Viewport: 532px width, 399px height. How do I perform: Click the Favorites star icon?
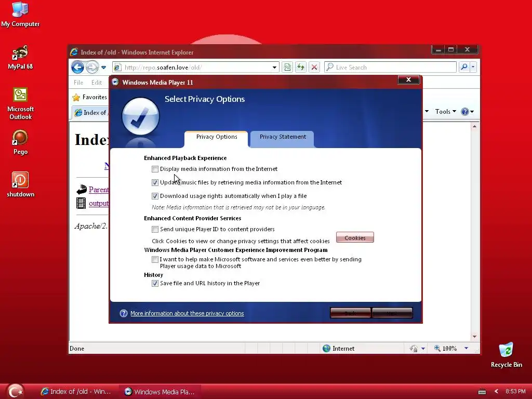[76, 97]
